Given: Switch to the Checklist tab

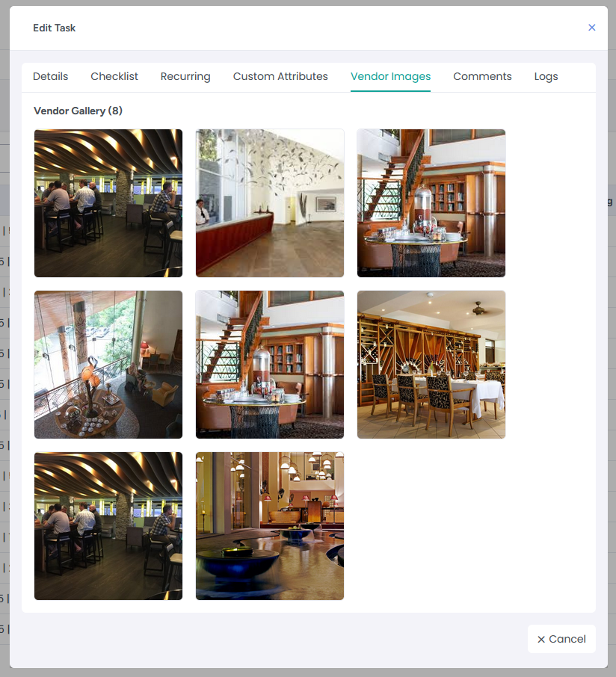Looking at the screenshot, I should tap(114, 76).
